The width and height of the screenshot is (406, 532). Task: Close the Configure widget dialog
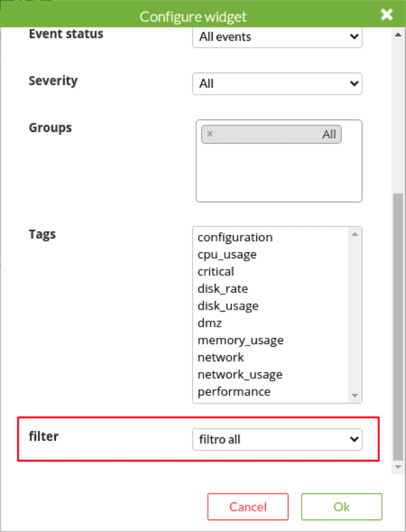click(x=387, y=15)
